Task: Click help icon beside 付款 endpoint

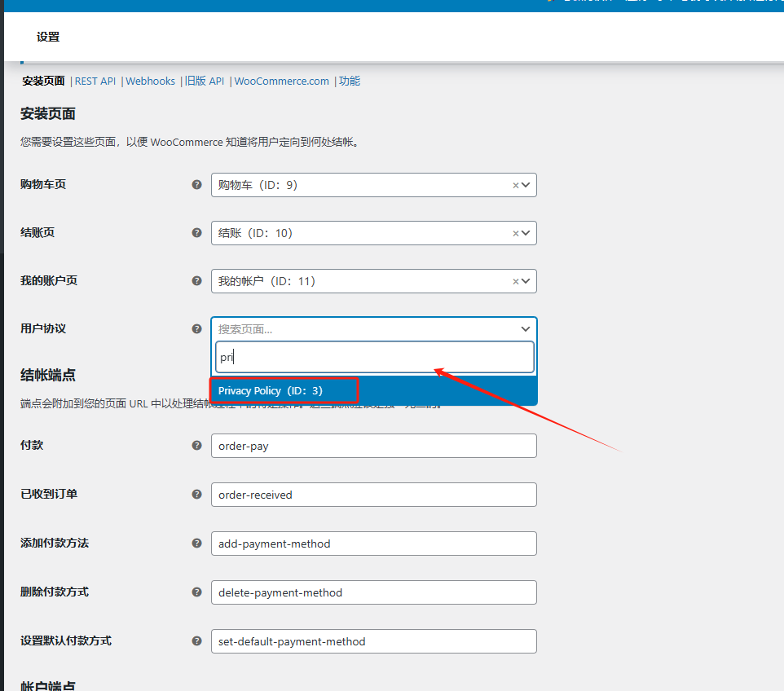Action: click(x=196, y=446)
